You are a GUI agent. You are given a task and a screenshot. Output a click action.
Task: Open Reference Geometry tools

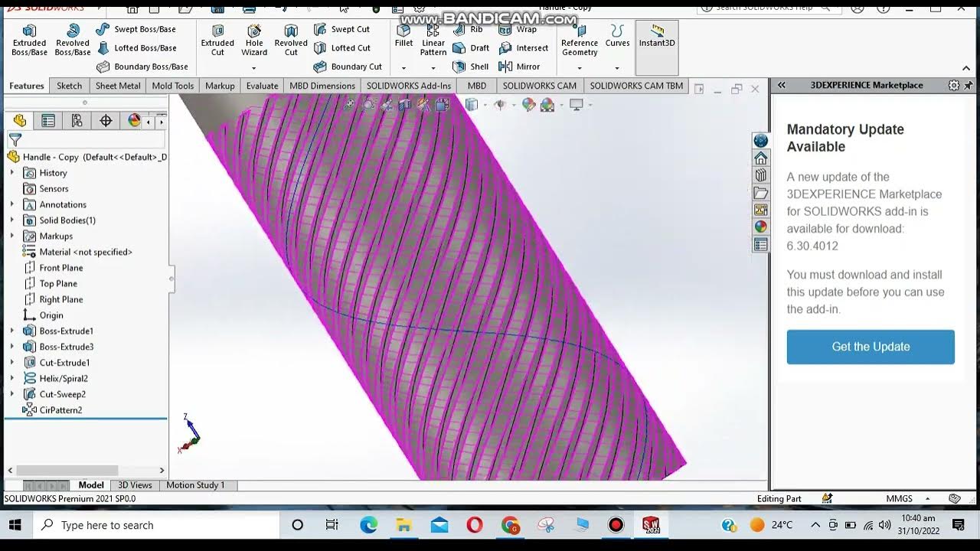tap(580, 40)
